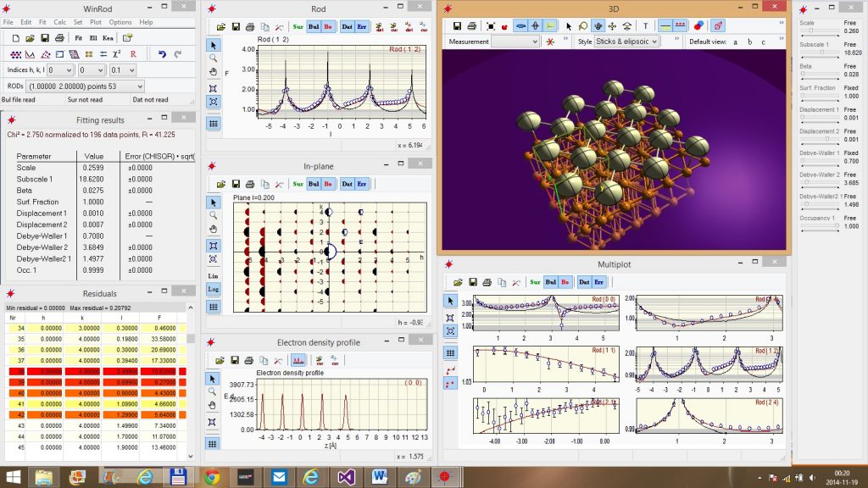Open the Measurement dropdown in 3D window
Viewport: 868px width, 488px height.
[x=515, y=42]
